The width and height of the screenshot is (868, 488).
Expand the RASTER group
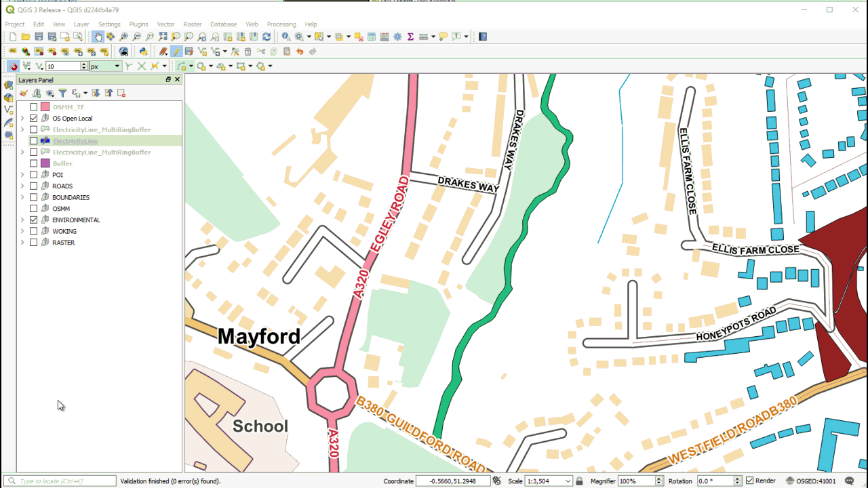click(22, 243)
